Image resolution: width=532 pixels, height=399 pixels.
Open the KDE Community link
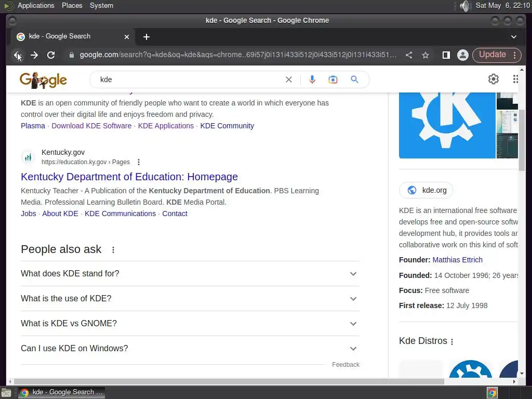(227, 126)
